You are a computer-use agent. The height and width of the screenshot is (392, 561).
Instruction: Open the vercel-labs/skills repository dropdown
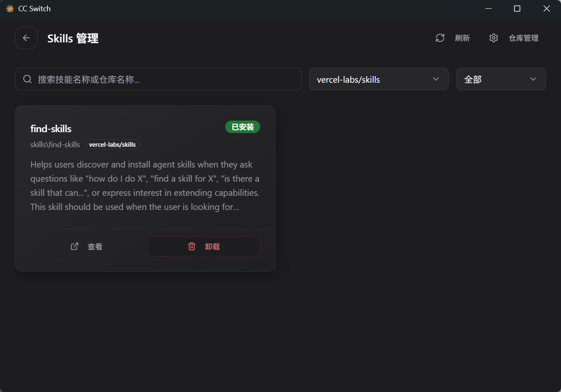[378, 79]
